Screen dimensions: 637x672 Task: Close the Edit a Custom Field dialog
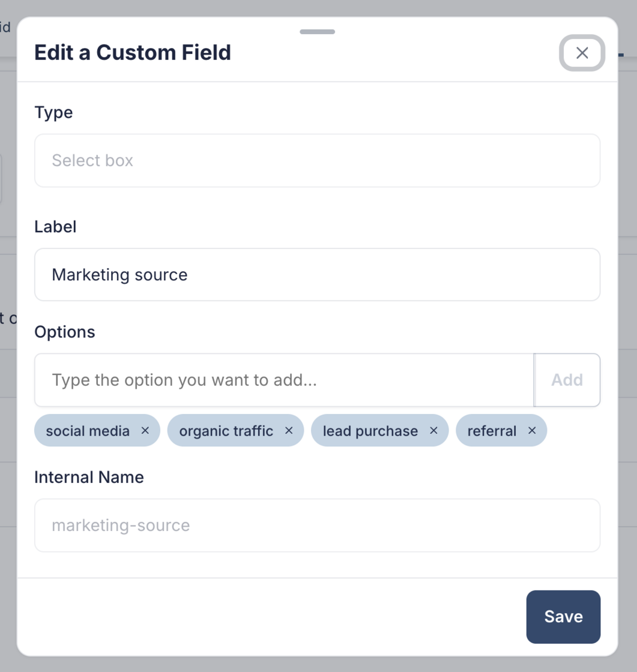pyautogui.click(x=582, y=53)
